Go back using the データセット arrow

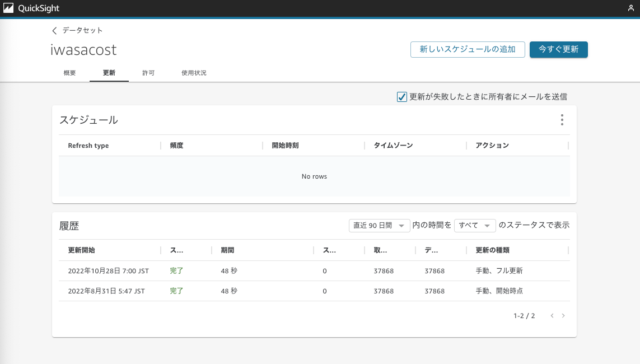point(54,31)
